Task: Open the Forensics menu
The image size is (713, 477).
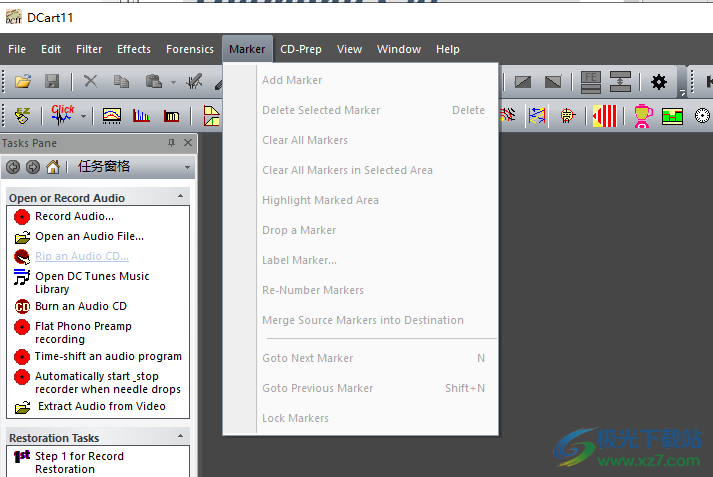Action: (189, 49)
